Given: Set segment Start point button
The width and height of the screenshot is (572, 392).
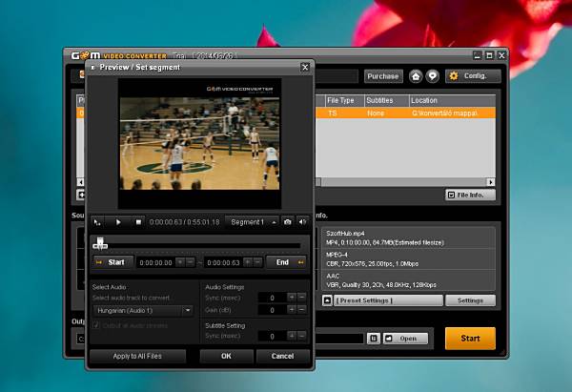Looking at the screenshot, I should coord(113,262).
